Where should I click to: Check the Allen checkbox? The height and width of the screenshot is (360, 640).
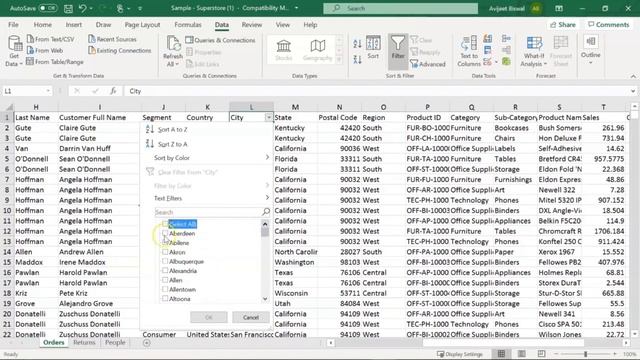[x=165, y=280]
